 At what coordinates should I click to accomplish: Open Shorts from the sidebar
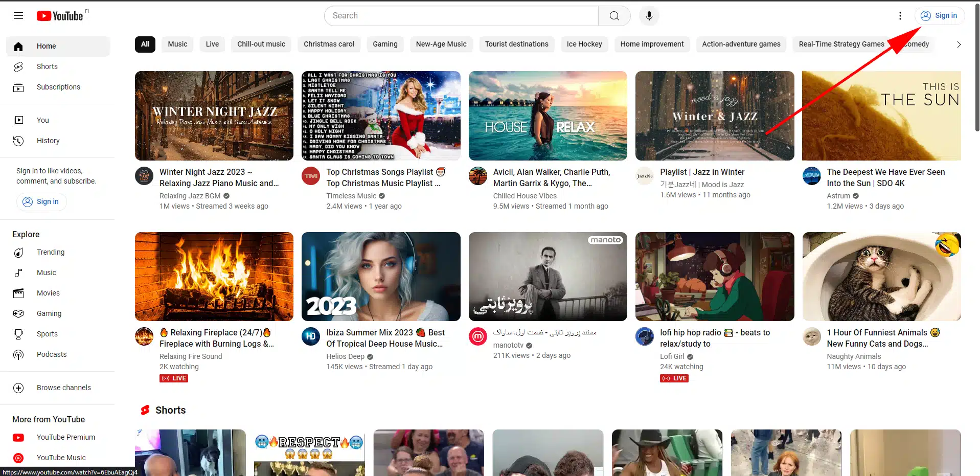47,66
